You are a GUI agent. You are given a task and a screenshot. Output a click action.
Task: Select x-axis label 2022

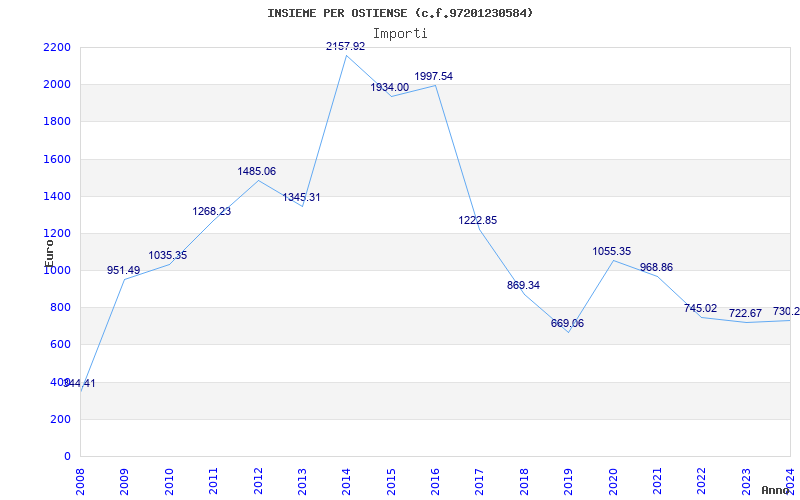[702, 481]
